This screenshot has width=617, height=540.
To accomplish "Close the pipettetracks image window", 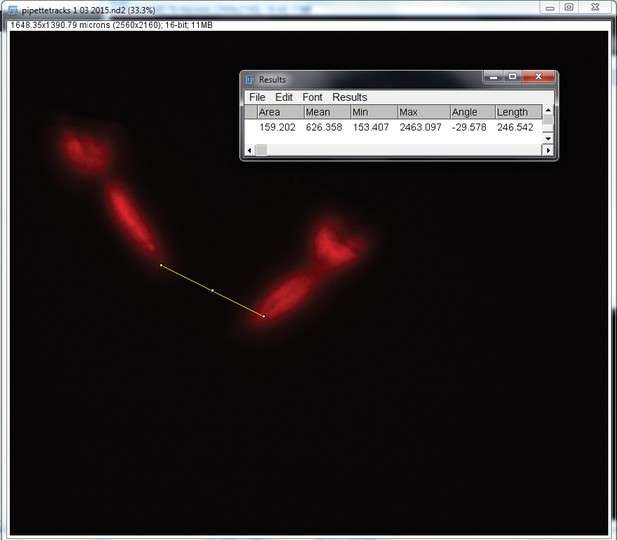I will coord(595,7).
